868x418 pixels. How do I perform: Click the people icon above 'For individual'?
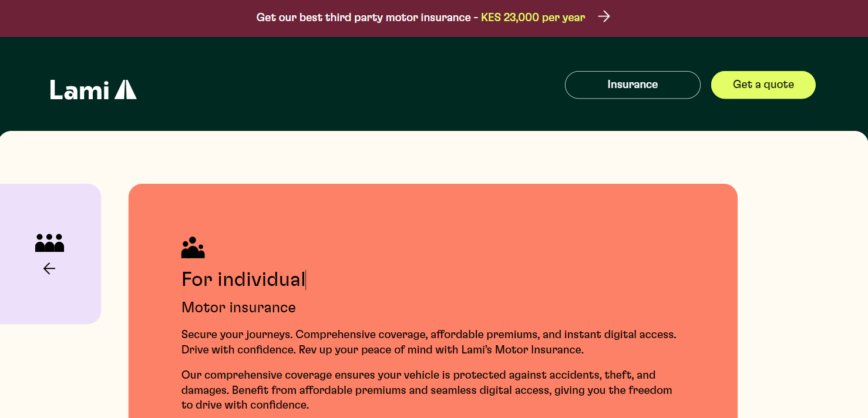193,248
